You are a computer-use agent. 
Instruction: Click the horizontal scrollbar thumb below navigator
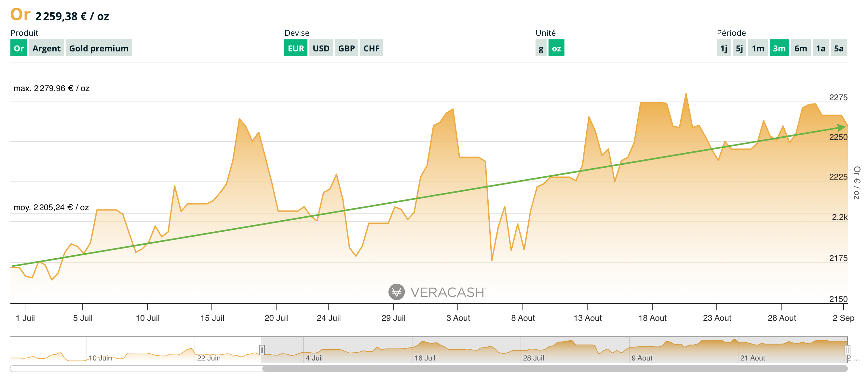[555, 369]
